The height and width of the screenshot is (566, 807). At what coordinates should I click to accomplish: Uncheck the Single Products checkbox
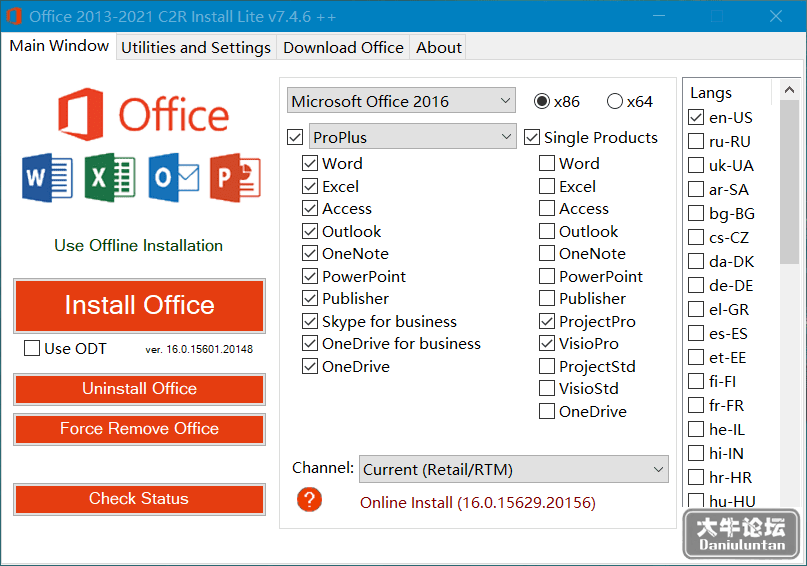point(532,137)
